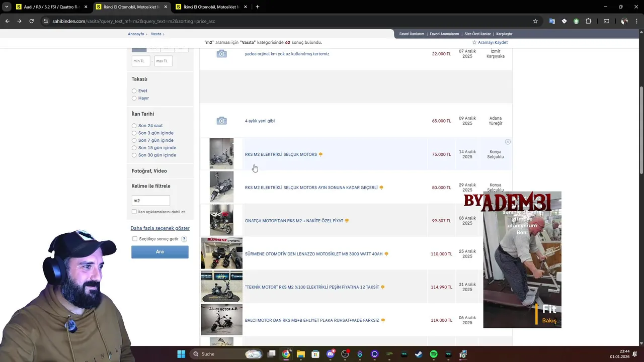
Task: Open the Chrome profile avatar
Action: pos(624,21)
